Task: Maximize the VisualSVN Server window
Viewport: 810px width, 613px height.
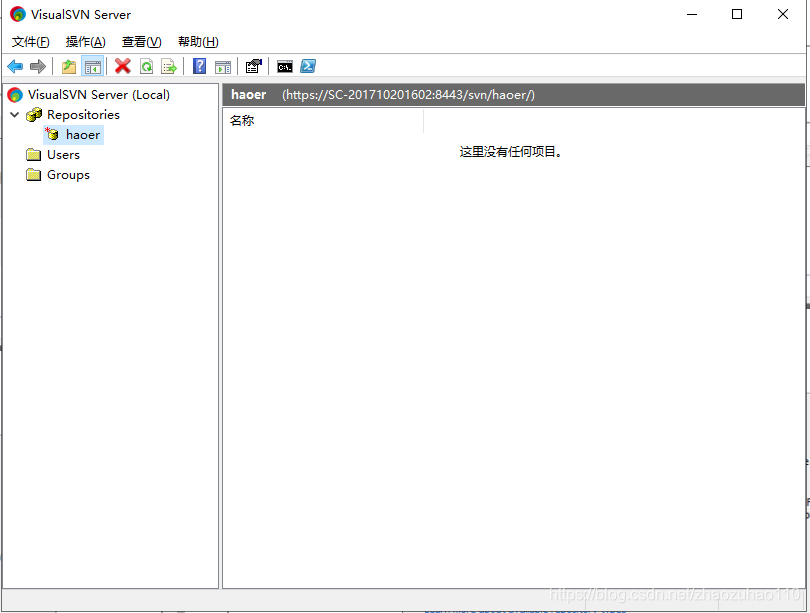Action: point(737,14)
